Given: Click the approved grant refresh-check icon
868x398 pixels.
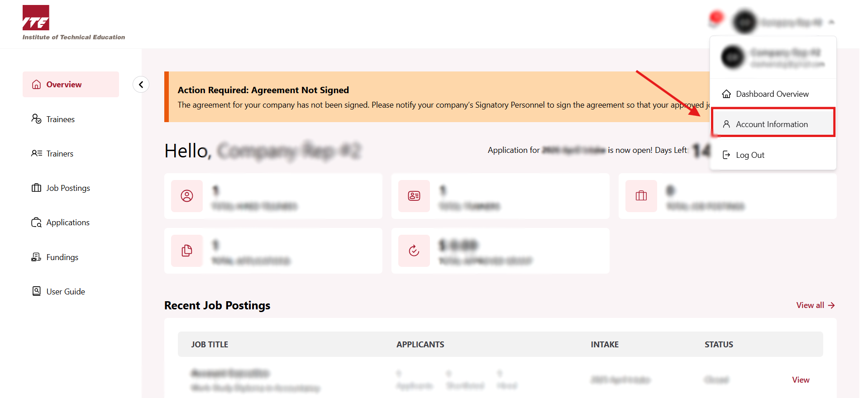Looking at the screenshot, I should pos(414,251).
